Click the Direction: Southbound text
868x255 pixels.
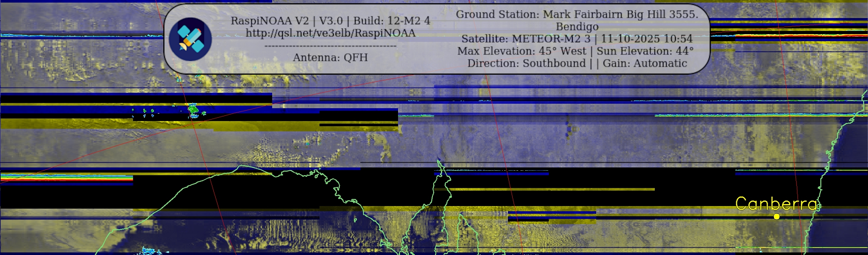pos(526,63)
